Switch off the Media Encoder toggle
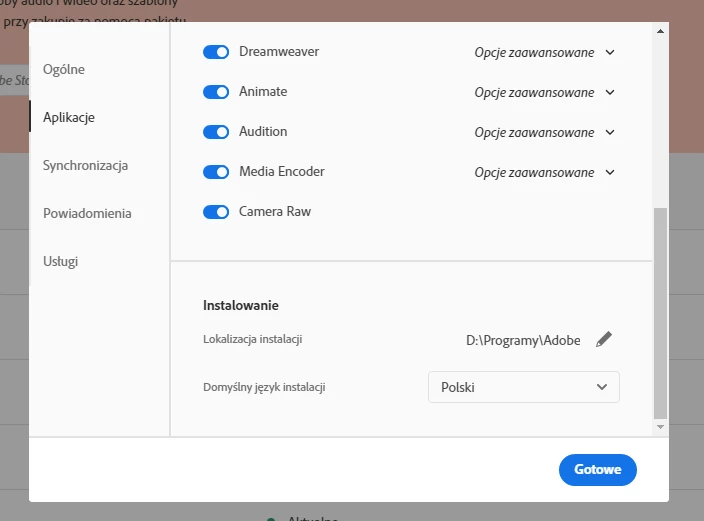Image resolution: width=704 pixels, height=521 pixels. [x=216, y=172]
